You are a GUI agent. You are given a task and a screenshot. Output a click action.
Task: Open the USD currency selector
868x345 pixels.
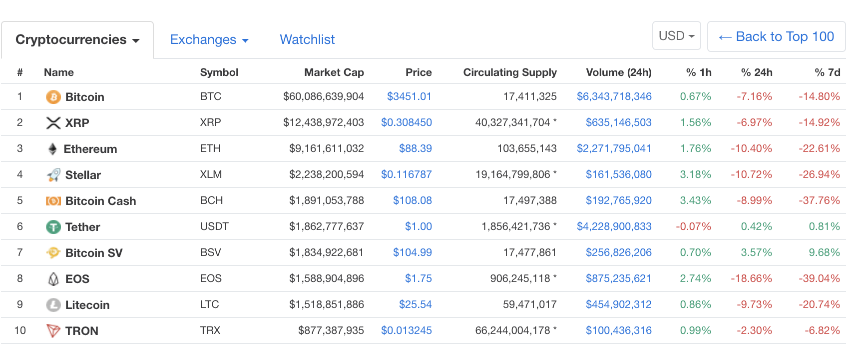676,36
